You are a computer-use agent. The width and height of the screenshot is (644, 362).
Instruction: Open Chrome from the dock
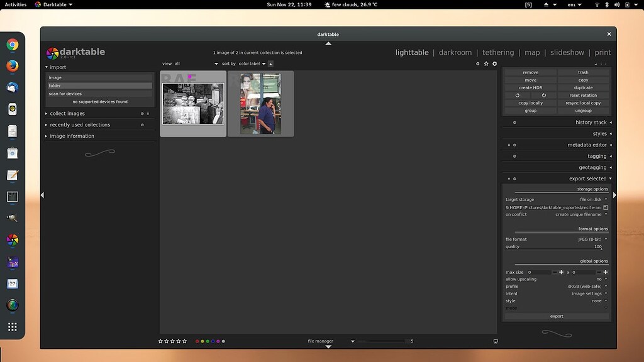pos(13,45)
